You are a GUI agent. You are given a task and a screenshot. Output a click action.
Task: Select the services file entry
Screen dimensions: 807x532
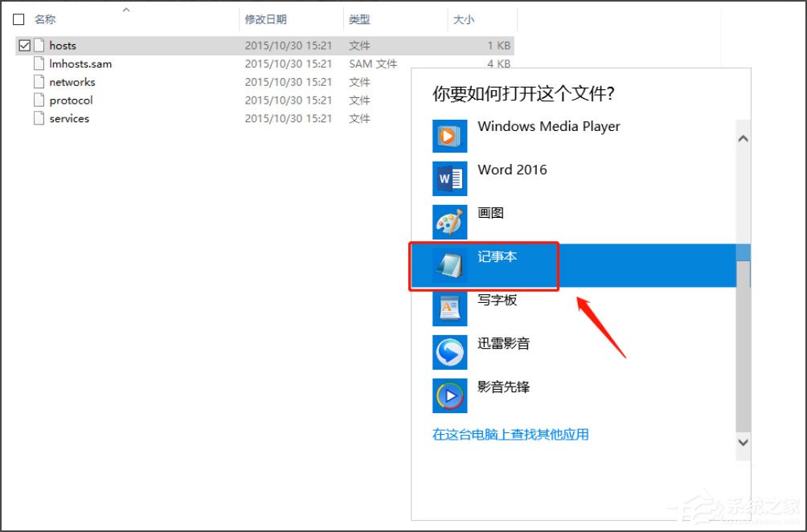(68, 118)
